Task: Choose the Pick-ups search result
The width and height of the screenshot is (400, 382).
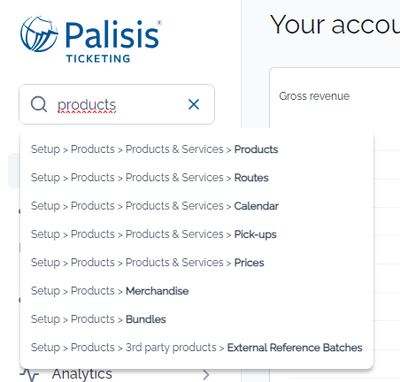Action: coord(197,234)
